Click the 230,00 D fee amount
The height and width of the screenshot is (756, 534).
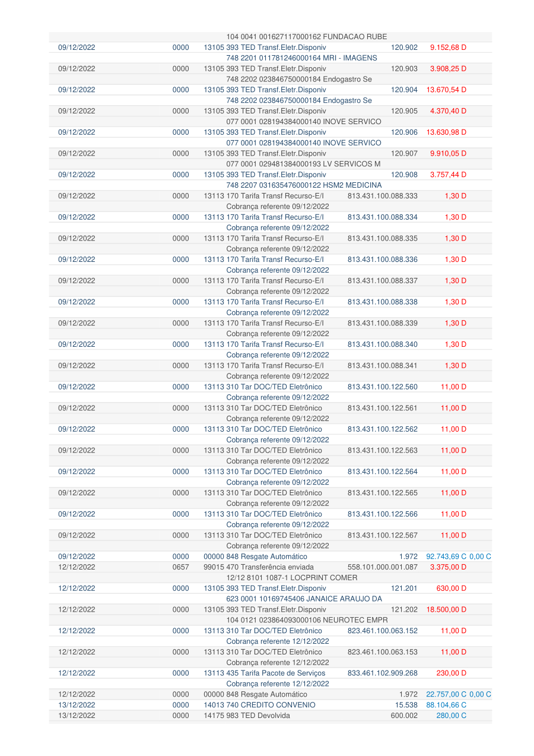click(x=452, y=673)
